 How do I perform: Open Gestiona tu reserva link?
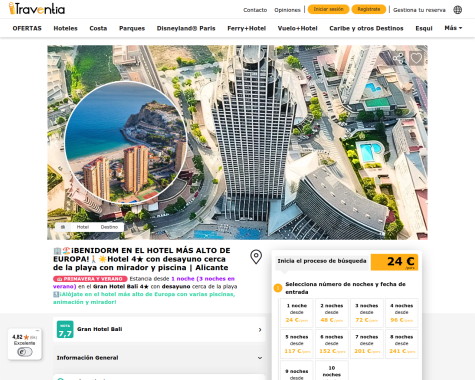pos(419,10)
